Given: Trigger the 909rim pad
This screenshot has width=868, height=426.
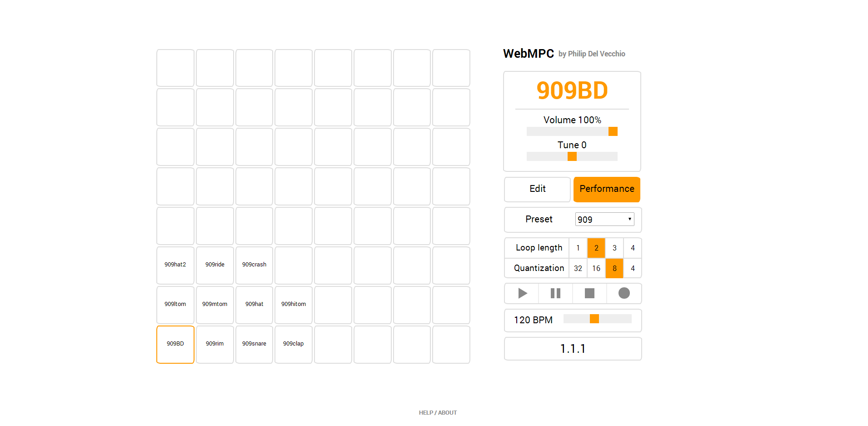Looking at the screenshot, I should point(215,344).
